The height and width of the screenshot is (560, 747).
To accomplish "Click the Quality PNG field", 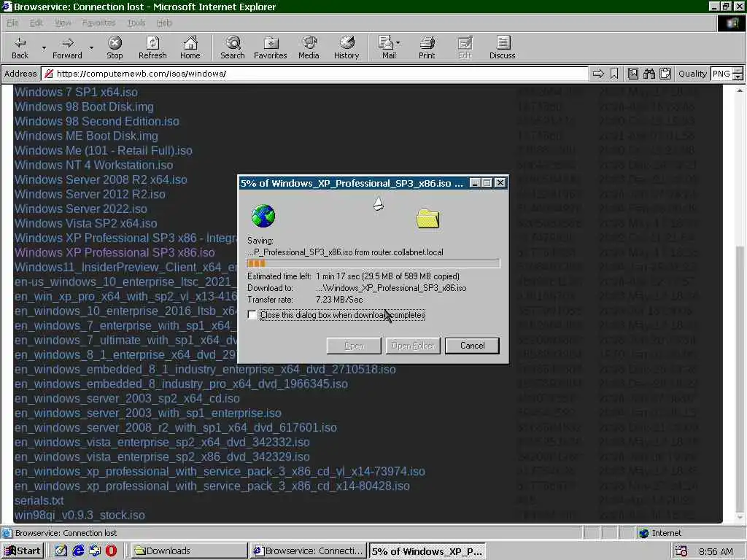I will pyautogui.click(x=721, y=74).
